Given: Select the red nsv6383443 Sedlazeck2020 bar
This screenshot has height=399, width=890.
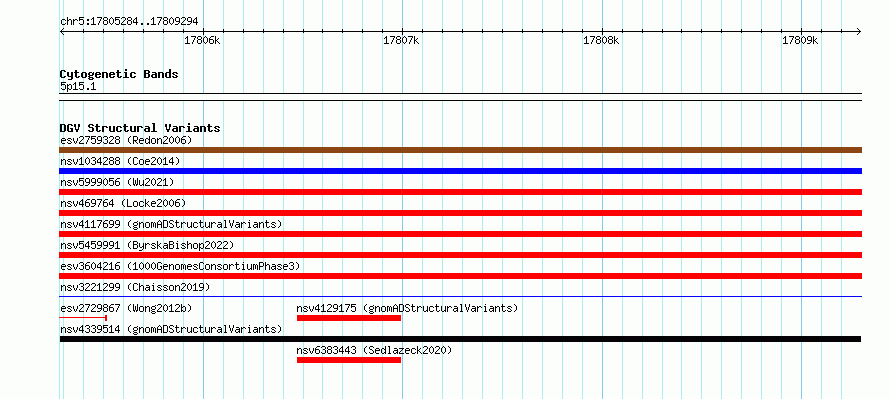Looking at the screenshot, I should pyautogui.click(x=349, y=360).
